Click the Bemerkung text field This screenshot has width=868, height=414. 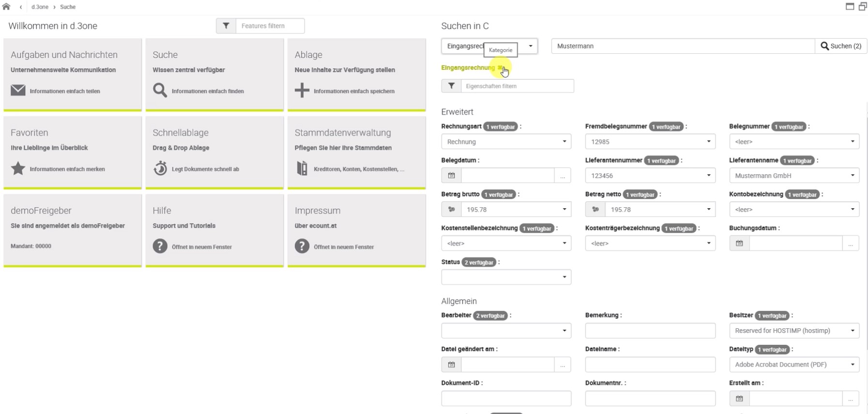click(x=650, y=330)
